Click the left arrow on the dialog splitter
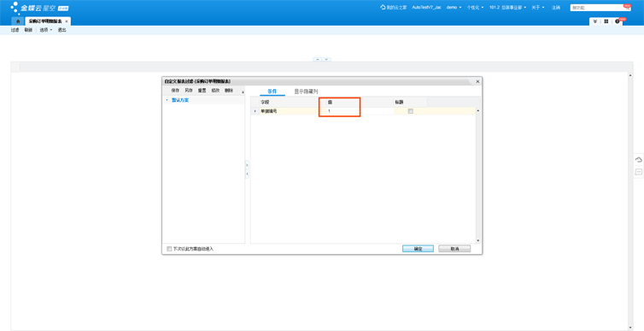This screenshot has width=644, height=331. point(247,174)
